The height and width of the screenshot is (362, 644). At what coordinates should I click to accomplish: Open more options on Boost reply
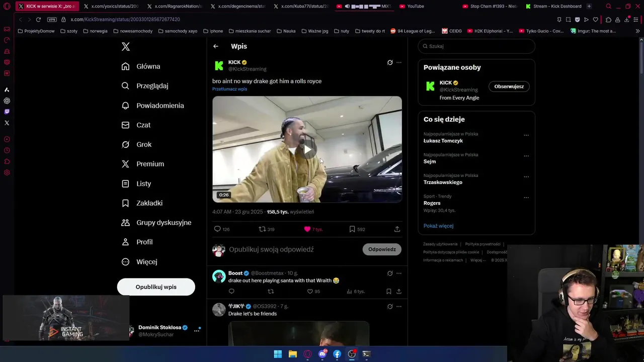[x=399, y=274]
